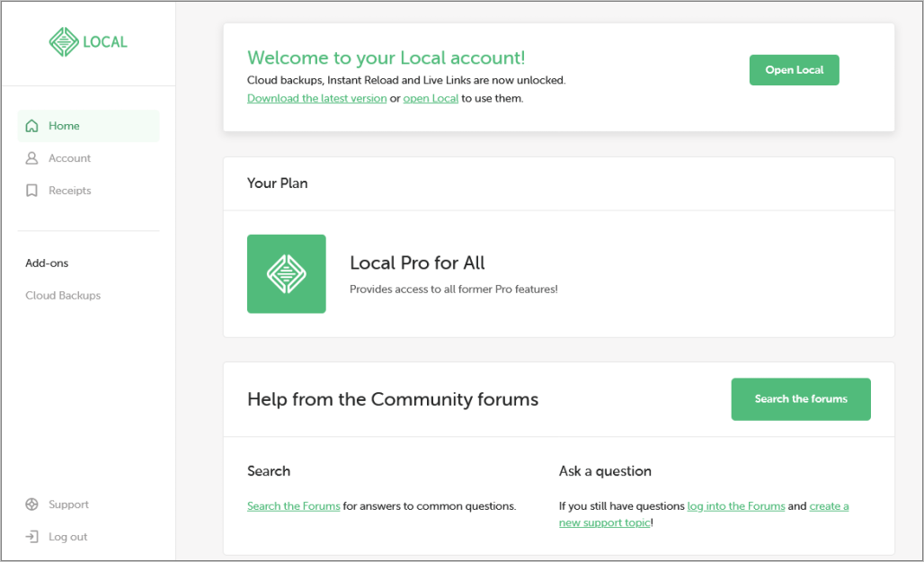Click the Search the forums button

click(801, 399)
